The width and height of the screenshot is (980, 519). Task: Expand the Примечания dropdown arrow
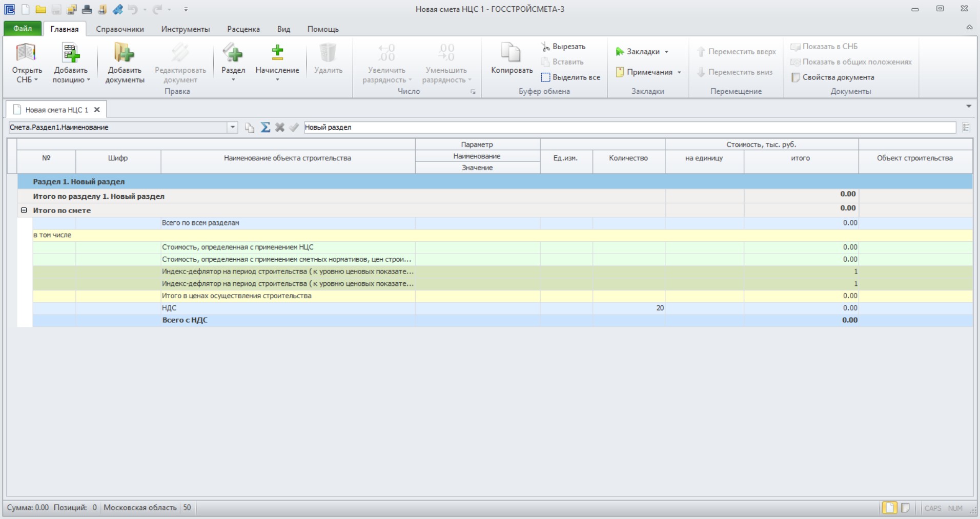tap(679, 72)
